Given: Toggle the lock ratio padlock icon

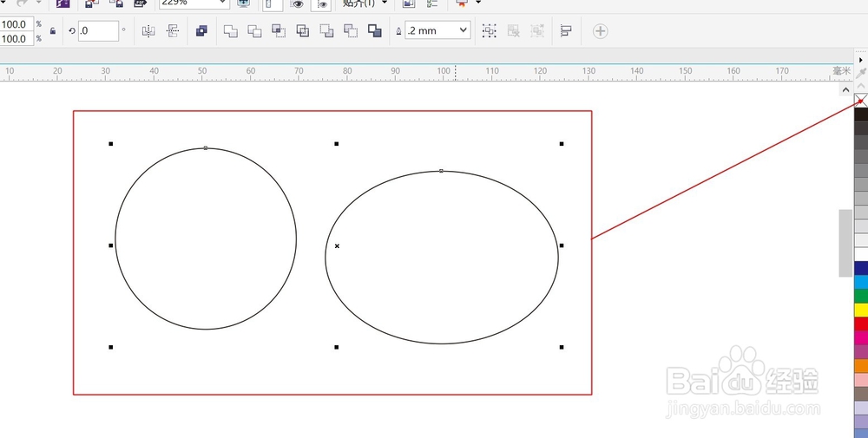Looking at the screenshot, I should 53,31.
